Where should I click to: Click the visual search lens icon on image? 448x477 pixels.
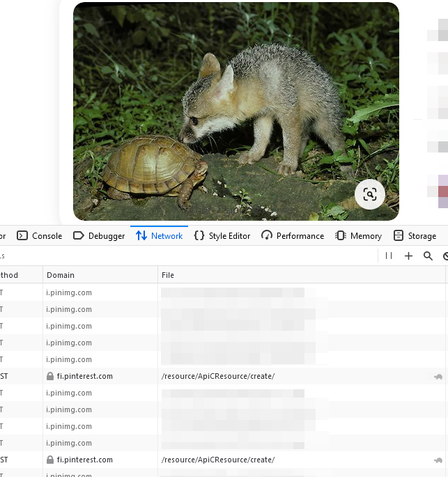[369, 194]
